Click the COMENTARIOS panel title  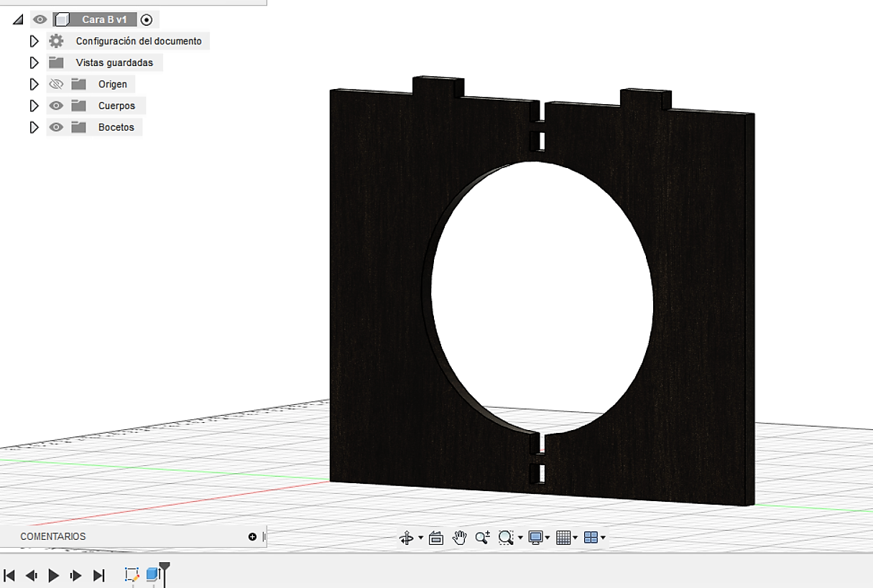coord(53,537)
